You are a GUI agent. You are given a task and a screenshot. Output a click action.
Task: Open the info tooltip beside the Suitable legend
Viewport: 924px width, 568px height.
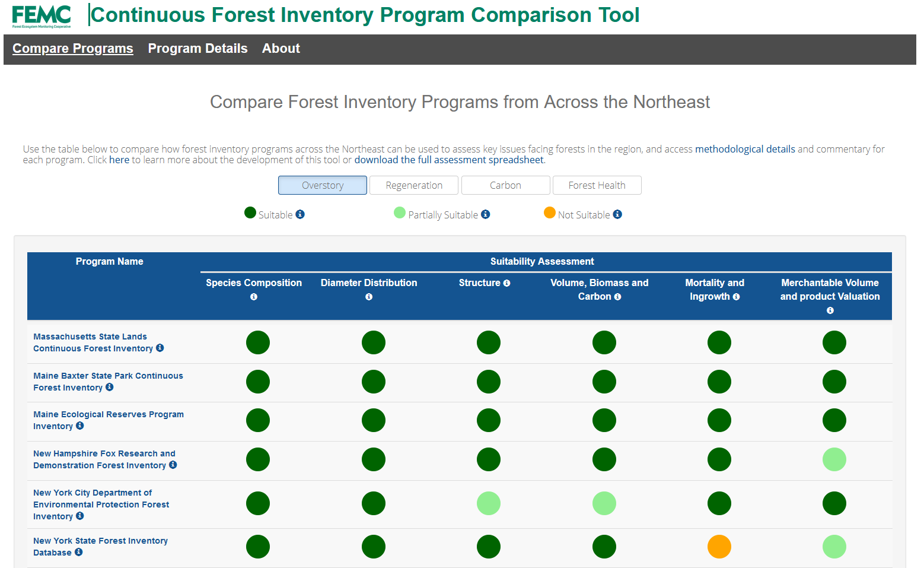point(301,214)
